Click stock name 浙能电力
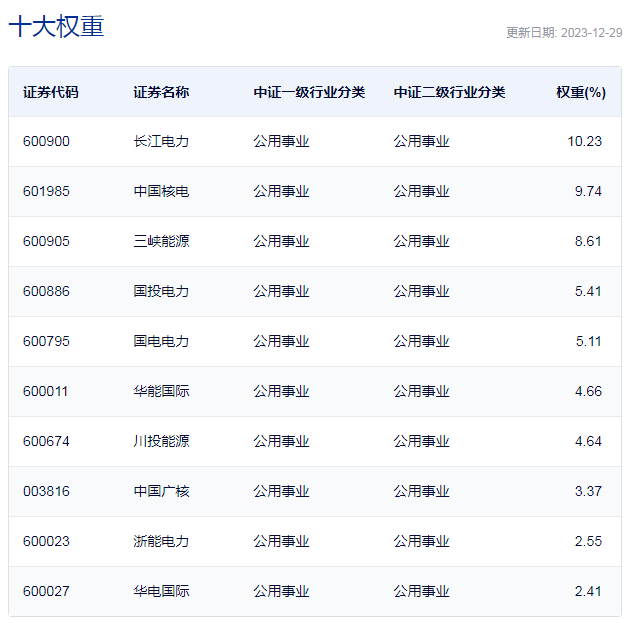The width and height of the screenshot is (634, 623). [x=161, y=541]
